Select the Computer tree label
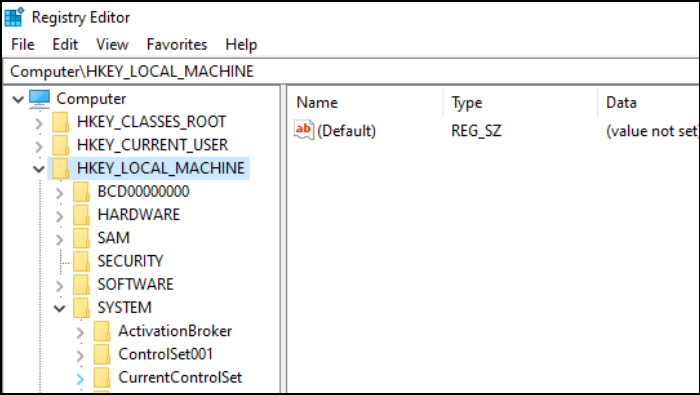The image size is (700, 395). (x=91, y=99)
